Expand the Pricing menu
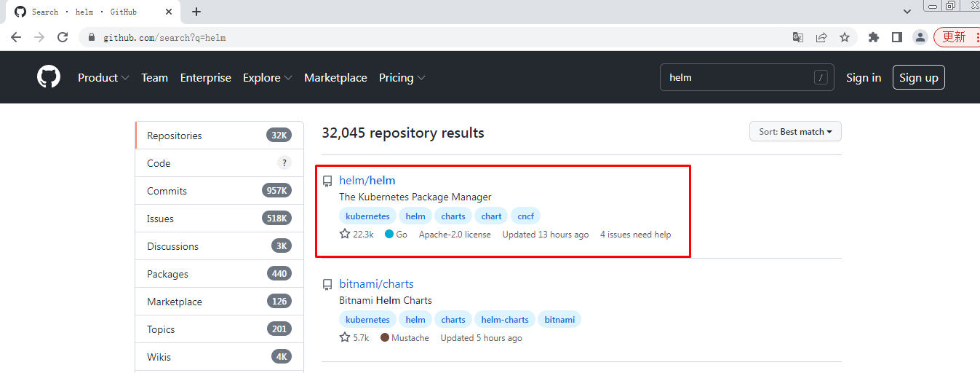This screenshot has height=373, width=980. pos(402,77)
